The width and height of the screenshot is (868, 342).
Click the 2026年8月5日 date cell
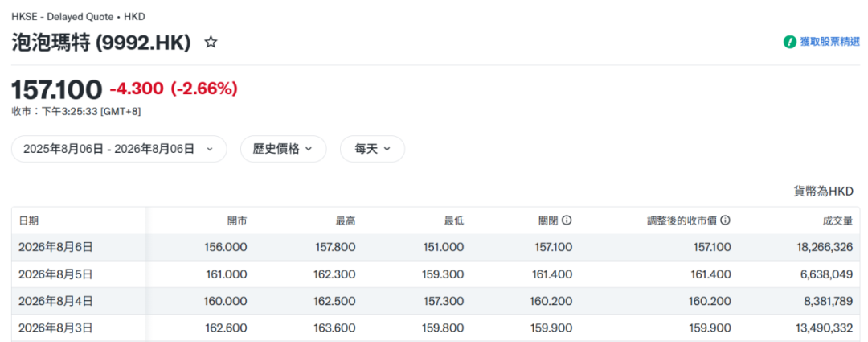(x=55, y=274)
